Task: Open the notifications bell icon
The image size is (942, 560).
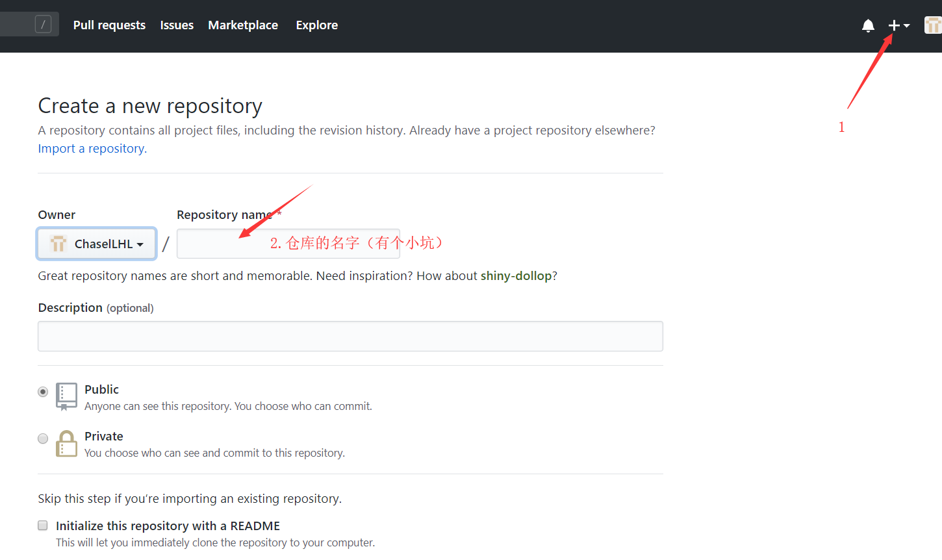Action: tap(868, 25)
